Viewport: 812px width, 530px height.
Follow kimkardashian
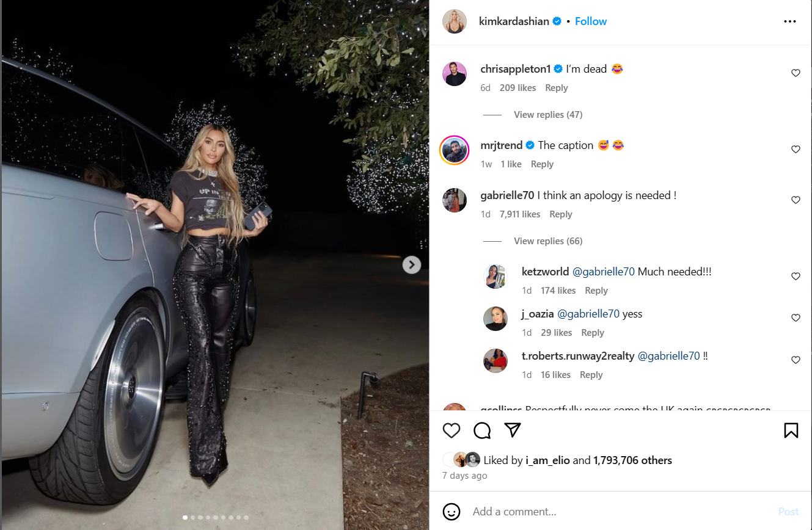591,21
